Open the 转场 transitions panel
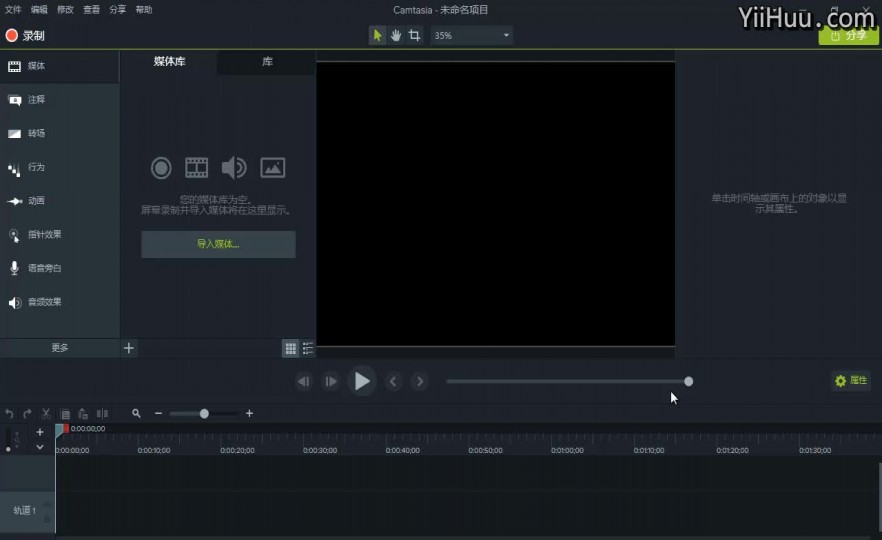Image resolution: width=882 pixels, height=540 pixels. 60,134
